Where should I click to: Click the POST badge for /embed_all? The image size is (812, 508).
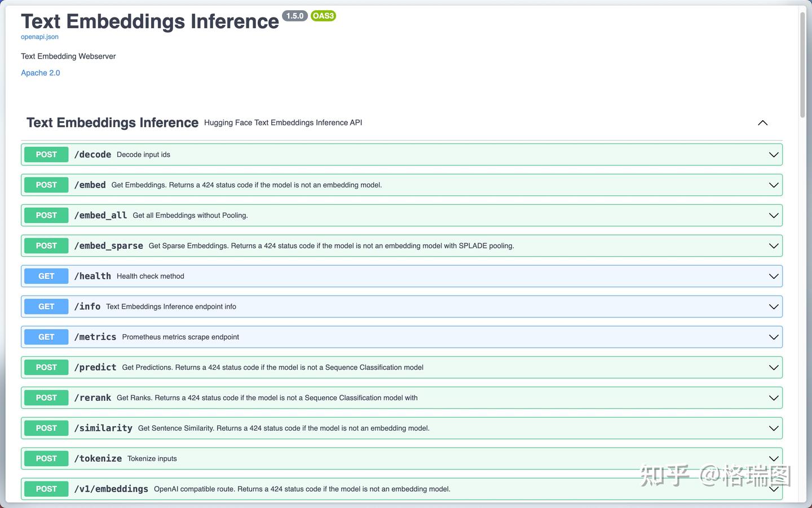pos(46,216)
